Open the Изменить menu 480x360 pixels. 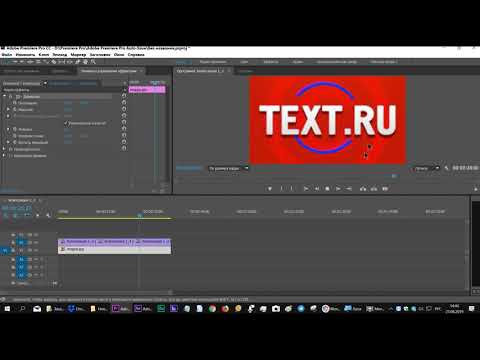(25, 55)
